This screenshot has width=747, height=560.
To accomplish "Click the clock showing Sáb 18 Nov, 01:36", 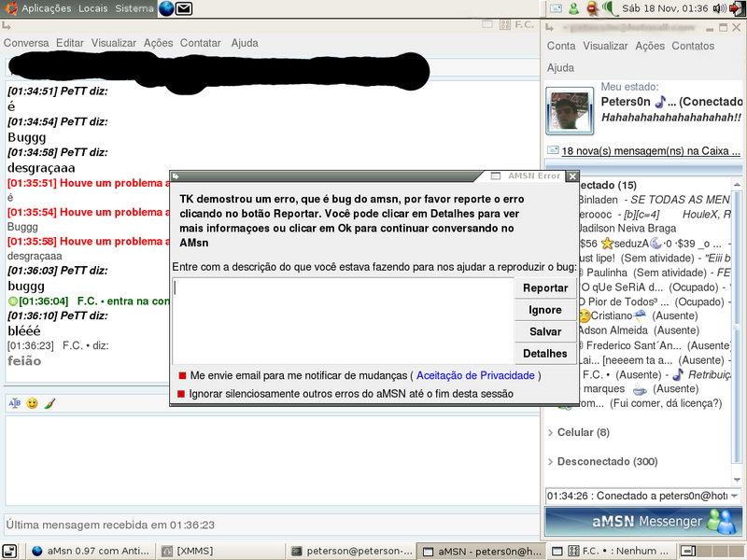I will [x=665, y=8].
